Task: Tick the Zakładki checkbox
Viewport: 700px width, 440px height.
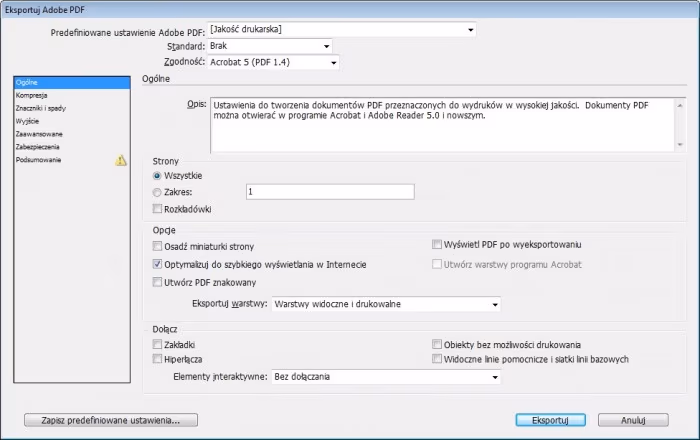Action: point(157,344)
